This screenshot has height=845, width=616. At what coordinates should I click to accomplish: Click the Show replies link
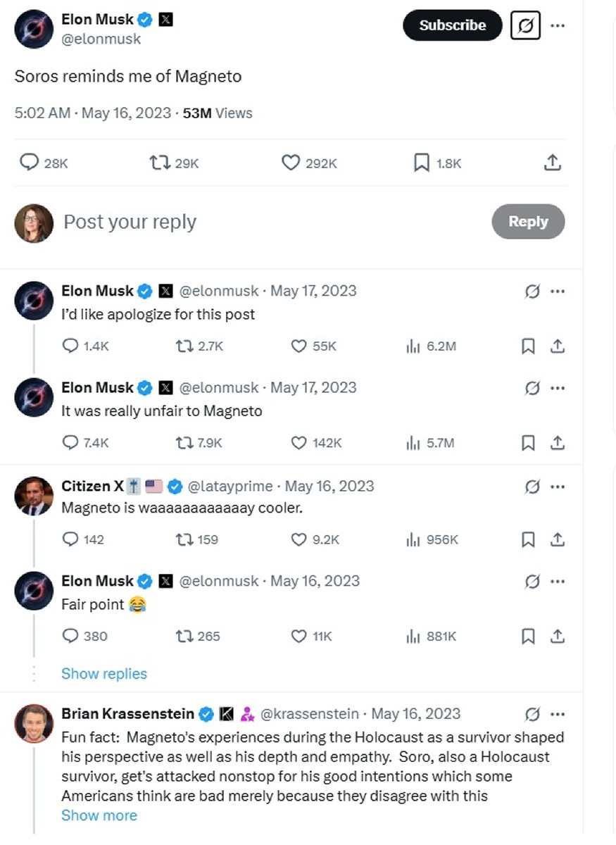coord(104,674)
